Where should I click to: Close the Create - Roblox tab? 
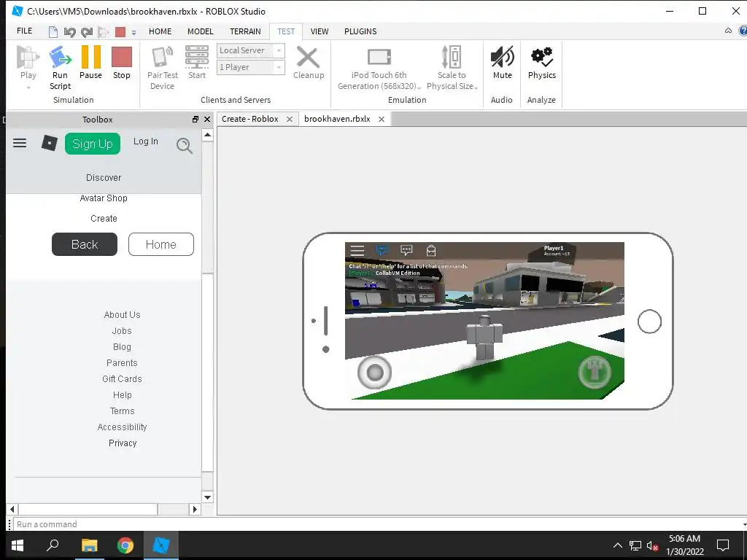click(x=289, y=120)
